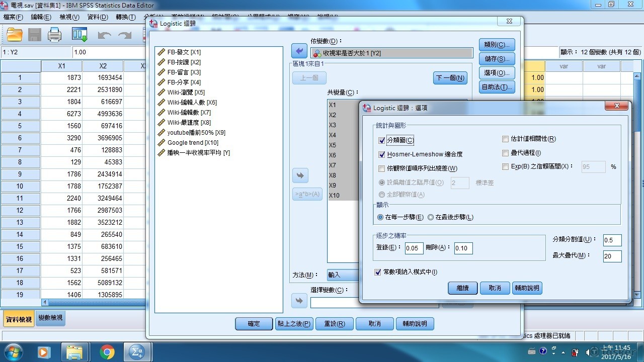Switch to the 資料檢視 tab
The height and width of the screenshot is (362, 644).
click(x=19, y=319)
